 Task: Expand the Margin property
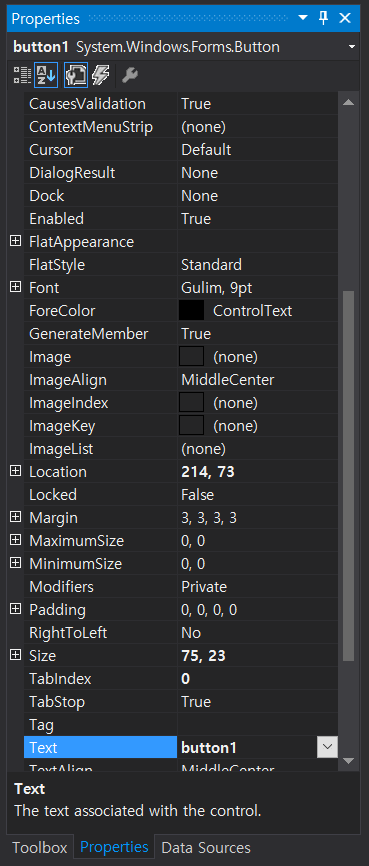tap(15, 517)
